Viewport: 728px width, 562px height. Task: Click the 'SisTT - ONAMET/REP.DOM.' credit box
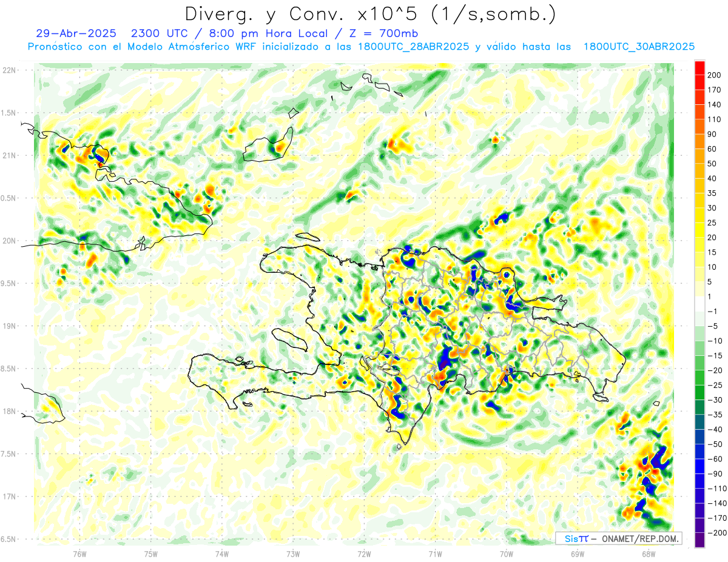619,538
